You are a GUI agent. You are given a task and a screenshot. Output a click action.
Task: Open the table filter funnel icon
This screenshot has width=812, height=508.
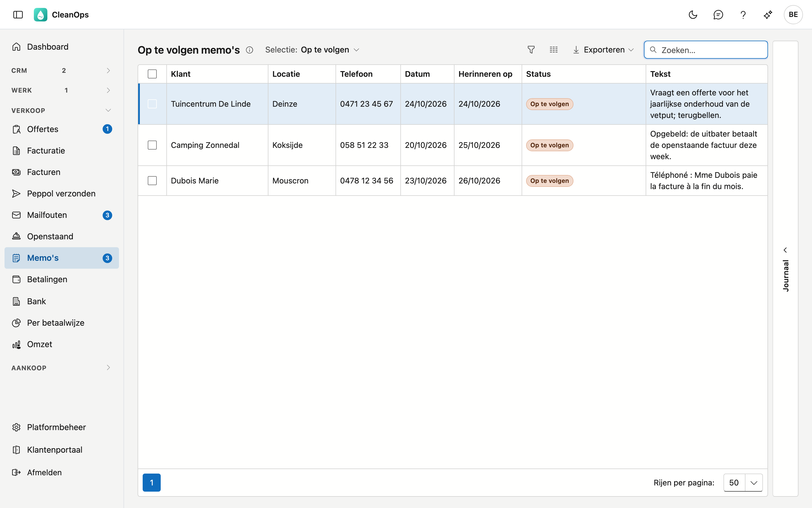pyautogui.click(x=531, y=50)
